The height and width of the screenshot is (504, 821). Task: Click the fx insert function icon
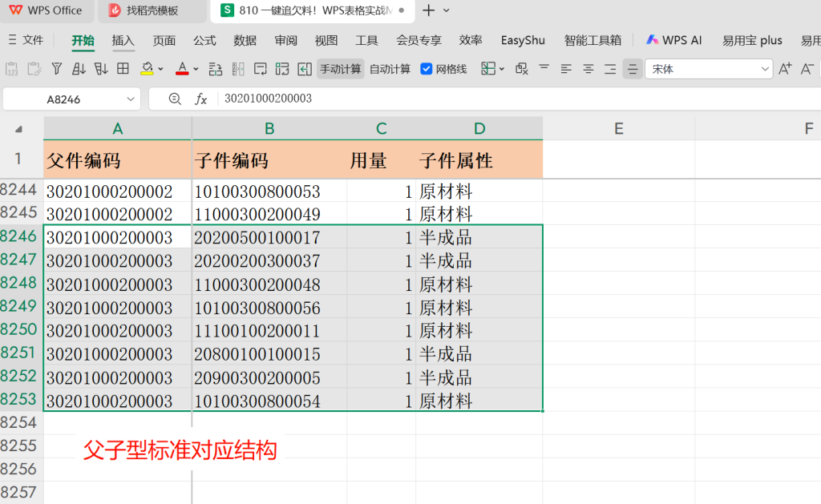(201, 99)
